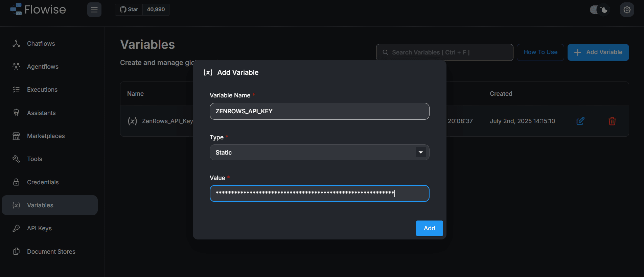Click the Executions list icon
The image size is (644, 277).
point(16,90)
